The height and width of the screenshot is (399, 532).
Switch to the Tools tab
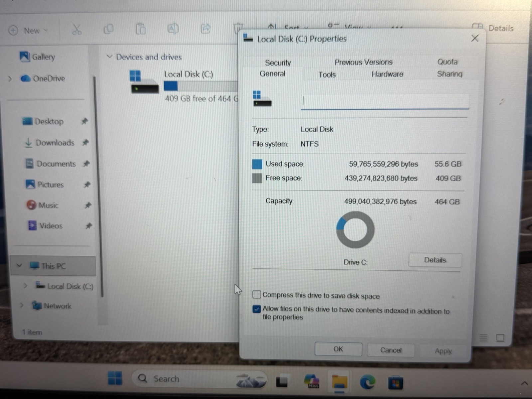tap(327, 75)
